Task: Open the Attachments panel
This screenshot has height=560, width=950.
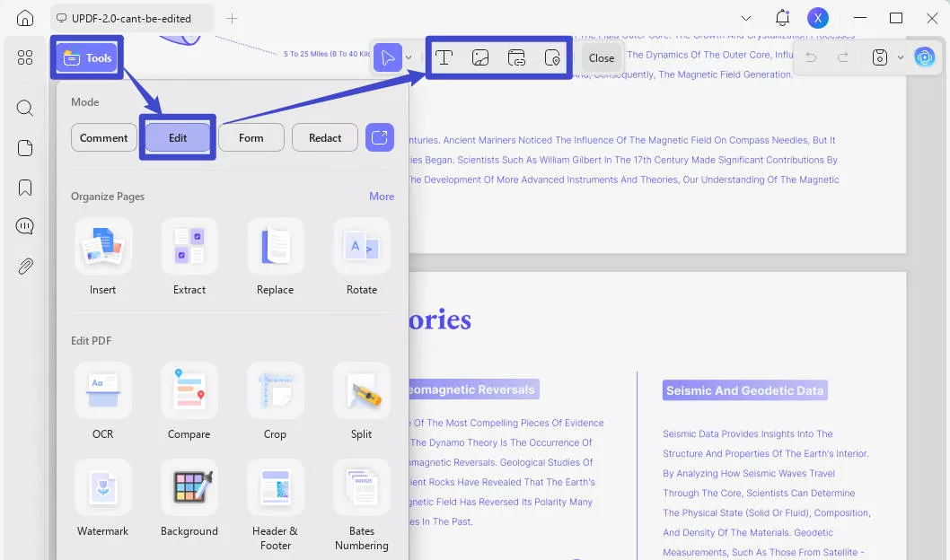Action: (24, 266)
